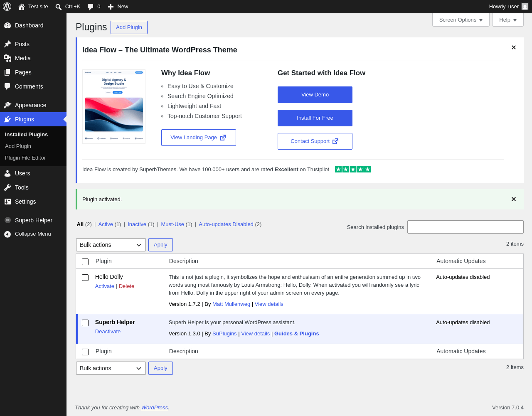Filter plugins by Auto-updates Disabled

point(226,224)
